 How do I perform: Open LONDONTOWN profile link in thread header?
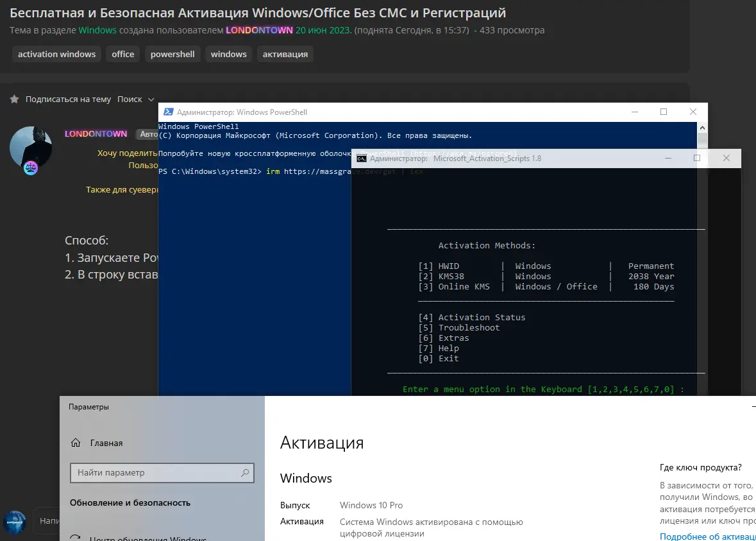pos(259,30)
